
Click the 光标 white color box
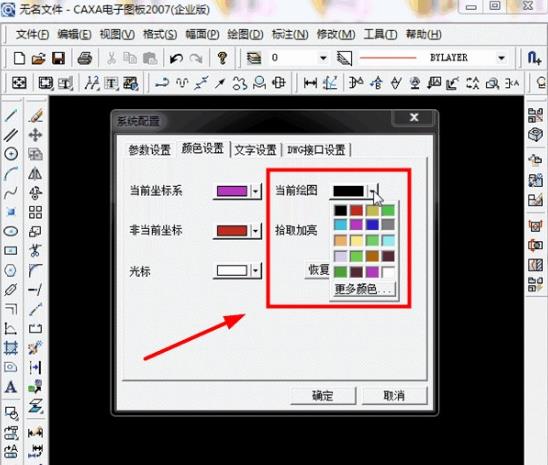232,271
